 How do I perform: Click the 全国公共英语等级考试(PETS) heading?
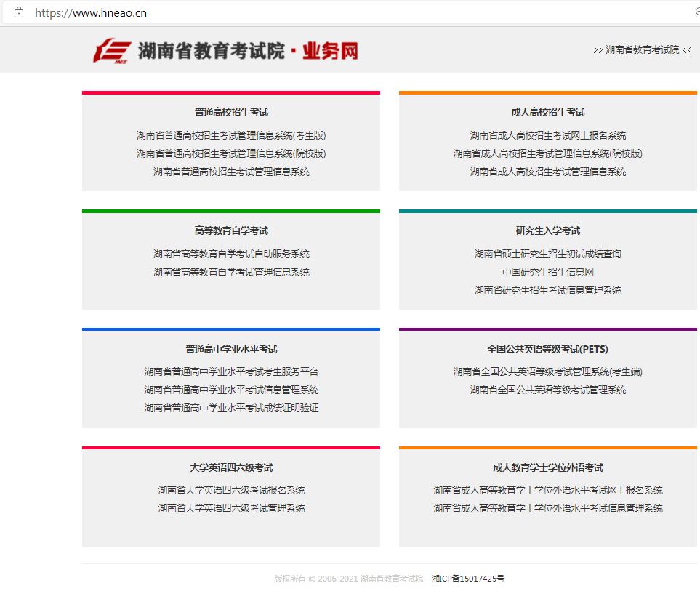[x=548, y=349]
